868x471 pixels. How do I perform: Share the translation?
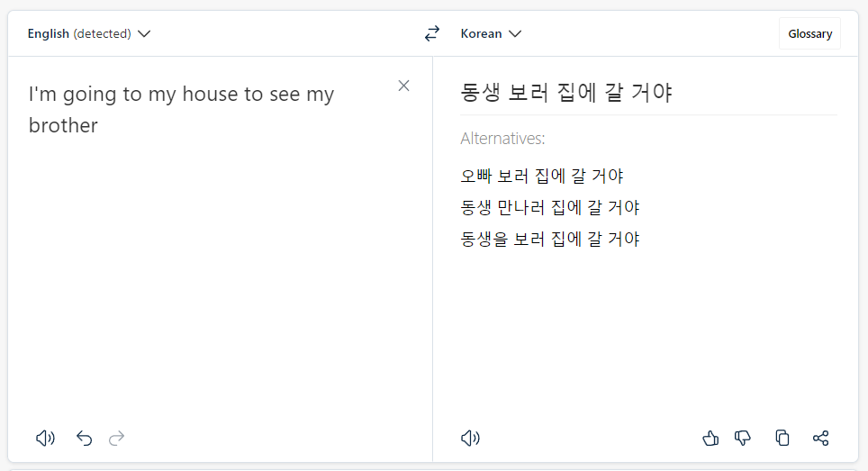click(821, 439)
